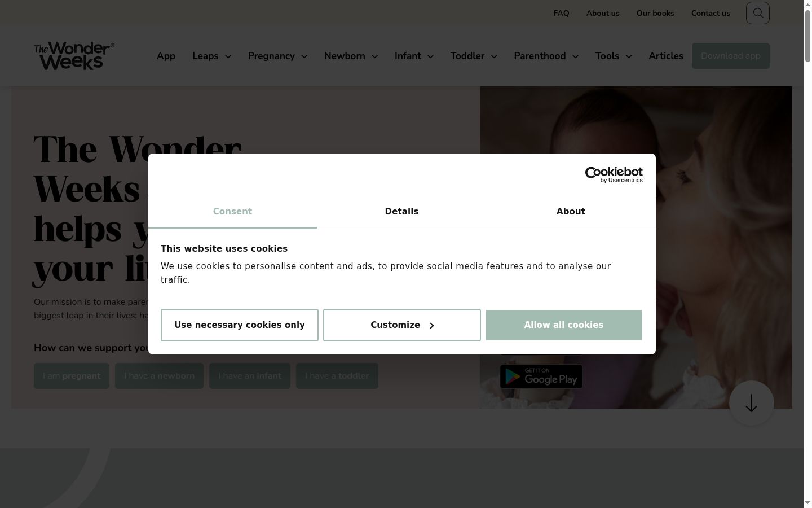Expand the Pregnancy dropdown menu
812x508 pixels.
(277, 56)
